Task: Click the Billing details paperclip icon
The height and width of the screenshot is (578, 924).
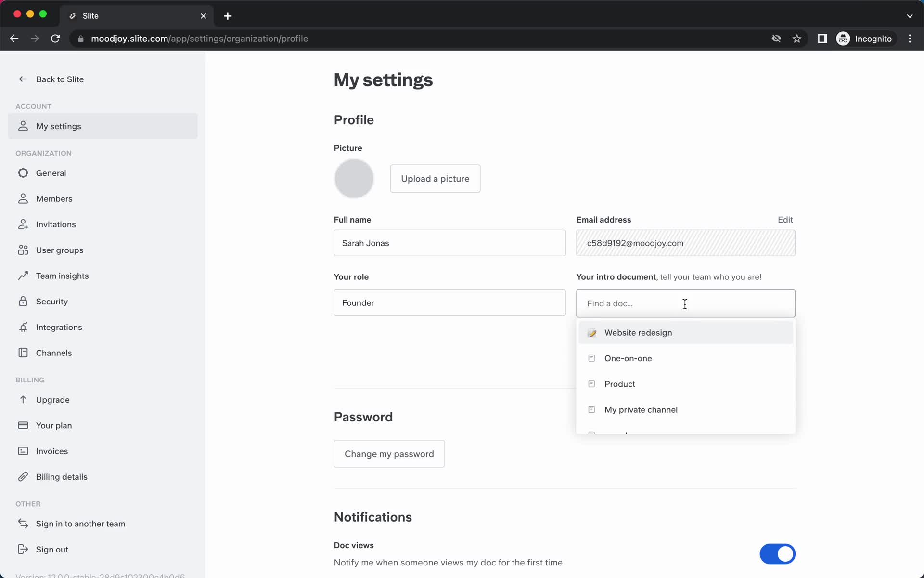Action: 23,476
